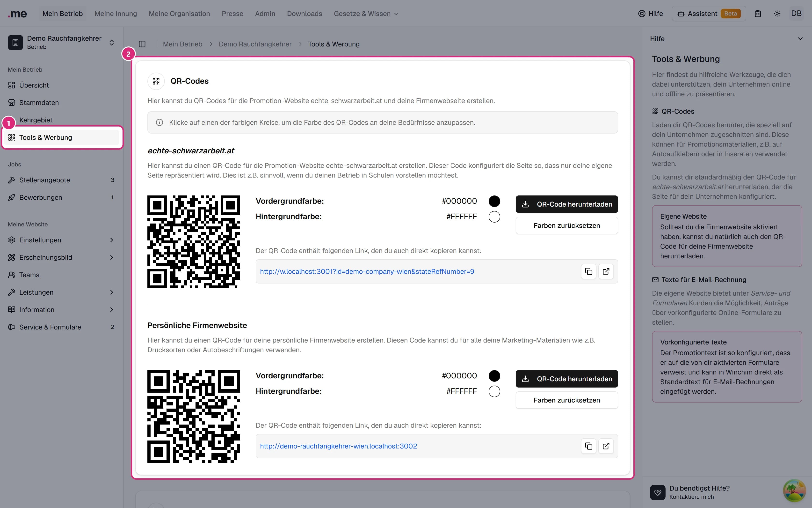The width and height of the screenshot is (812, 508).
Task: Open the DB user avatar menu
Action: point(796,14)
